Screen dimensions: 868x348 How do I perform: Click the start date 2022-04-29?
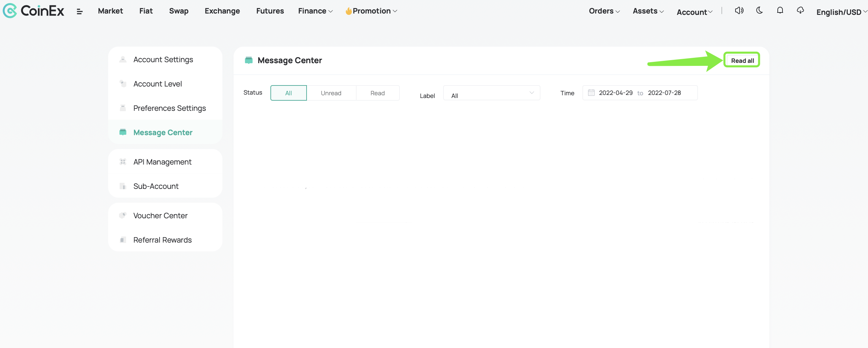[x=616, y=93]
